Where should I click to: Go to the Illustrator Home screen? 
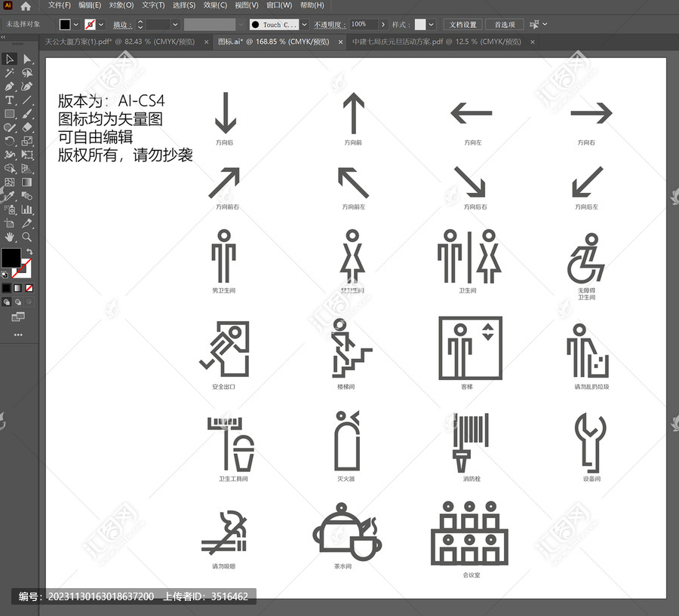click(26, 6)
